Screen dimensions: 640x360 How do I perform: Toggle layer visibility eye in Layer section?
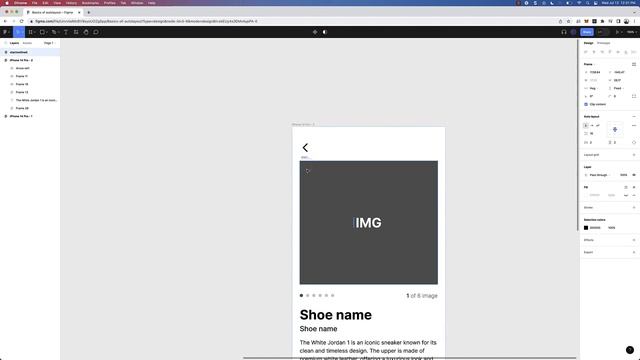[634, 175]
